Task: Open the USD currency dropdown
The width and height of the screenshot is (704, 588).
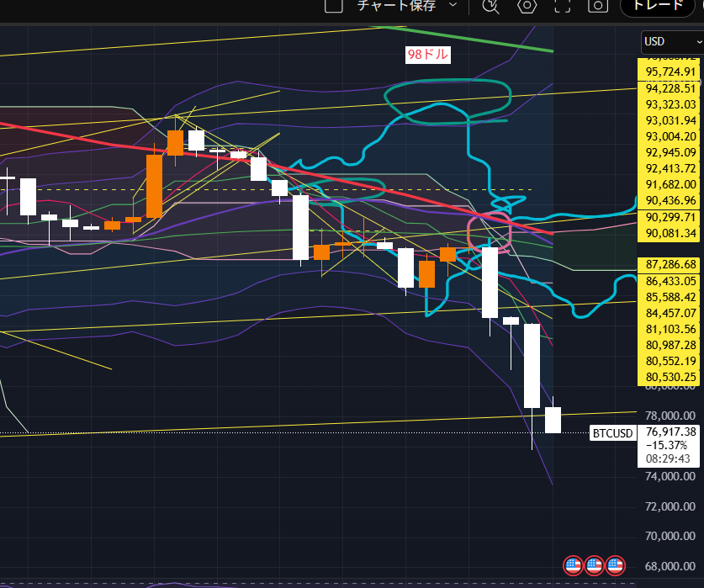Action: click(x=672, y=42)
